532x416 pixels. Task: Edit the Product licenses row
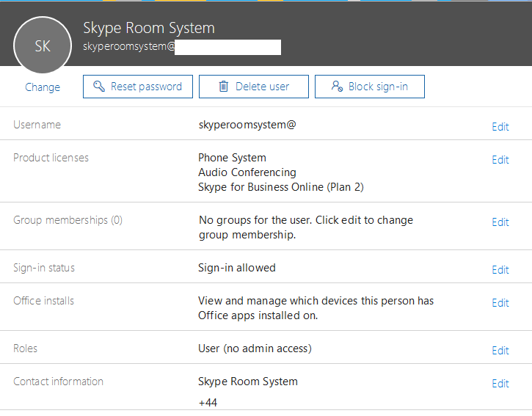[500, 160]
